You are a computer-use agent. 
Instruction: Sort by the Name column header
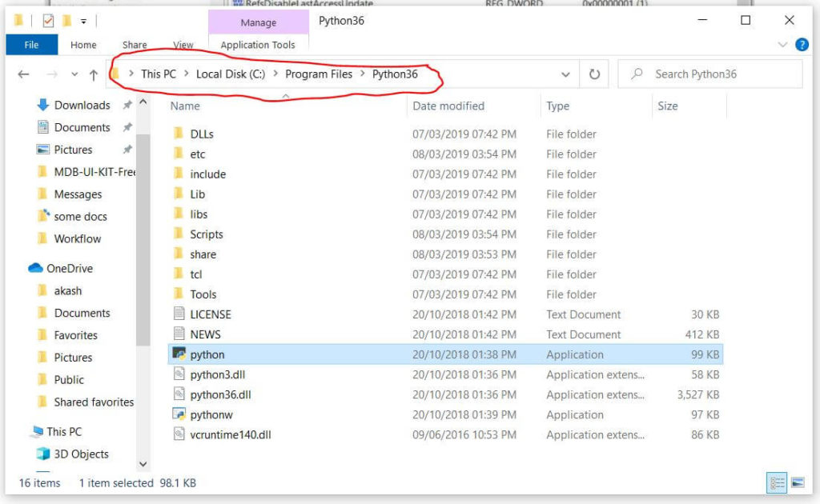click(x=185, y=106)
